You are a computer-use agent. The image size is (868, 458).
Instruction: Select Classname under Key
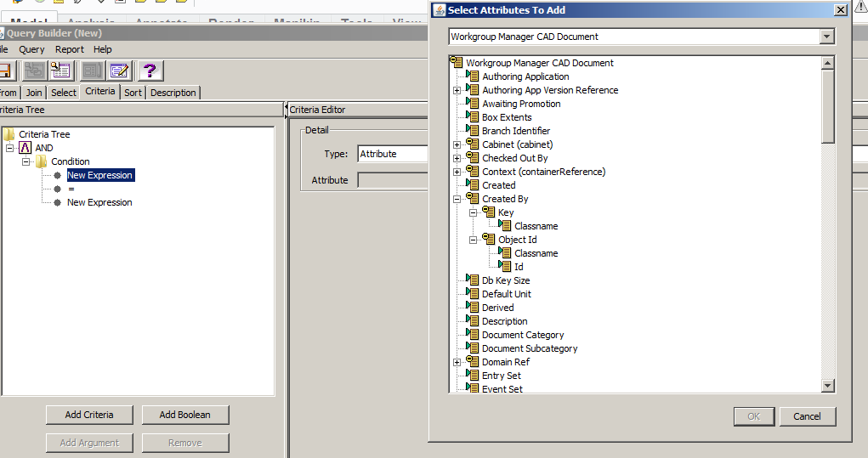click(536, 226)
